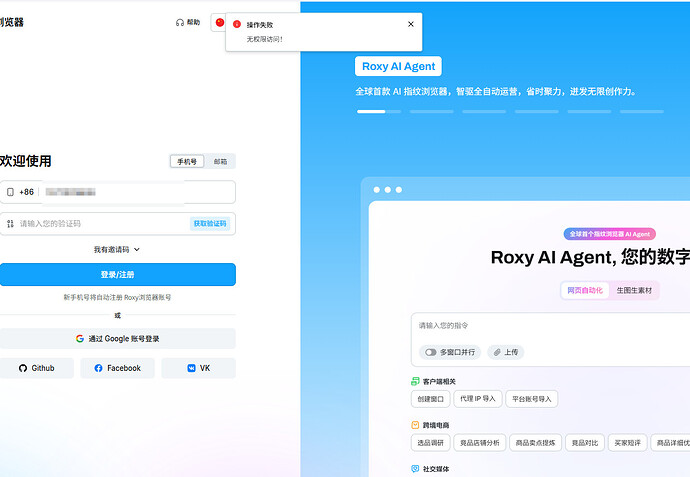Click the 代理 IP 导入 chip

pyautogui.click(x=478, y=399)
